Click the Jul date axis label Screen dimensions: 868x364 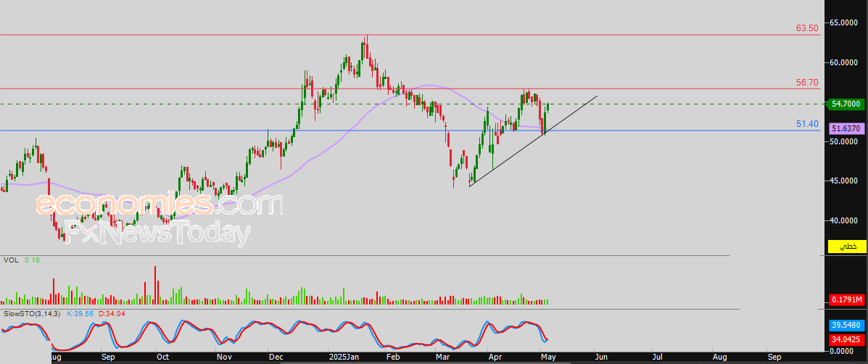pyautogui.click(x=656, y=357)
